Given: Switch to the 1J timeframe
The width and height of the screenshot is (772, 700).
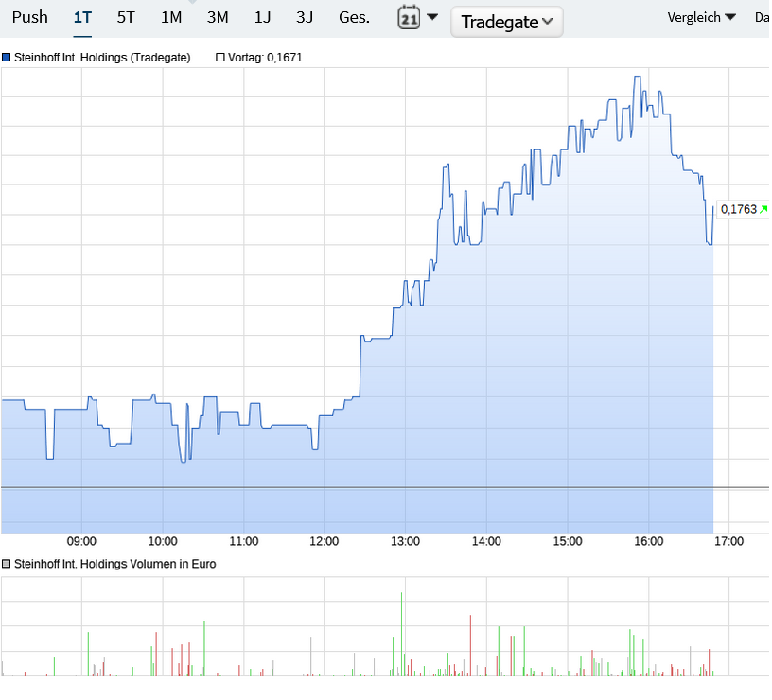Looking at the screenshot, I should tap(262, 16).
